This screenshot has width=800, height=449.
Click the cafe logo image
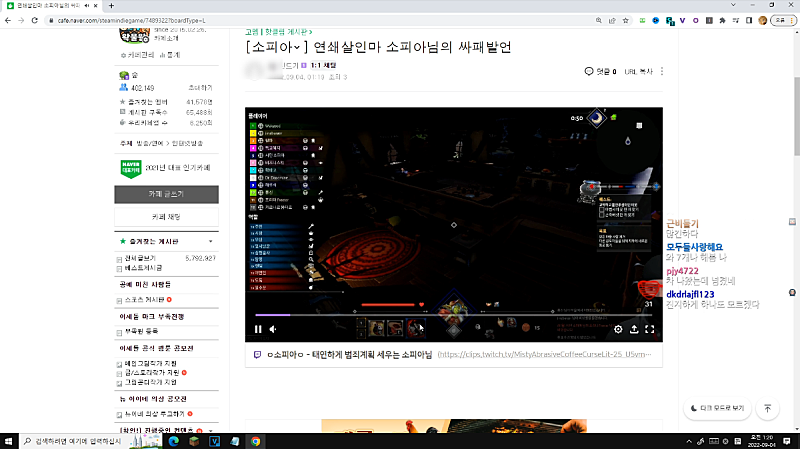click(134, 36)
